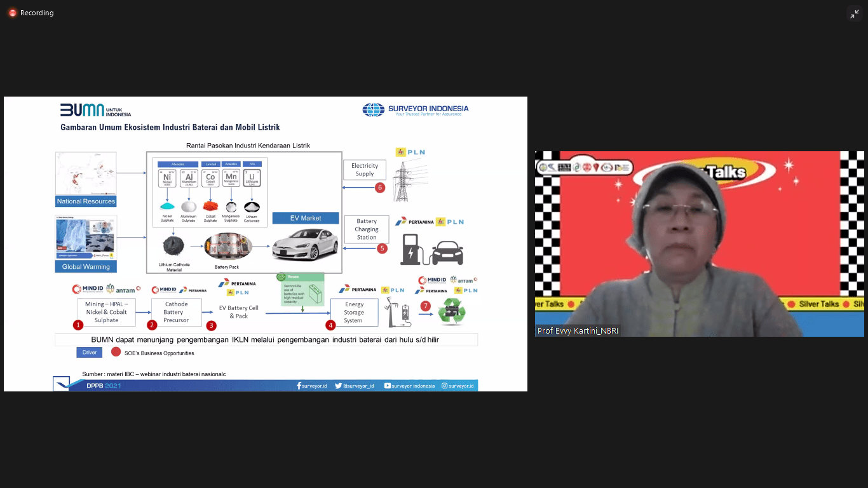Exit full screen using the top-right arrows icon

(x=854, y=14)
